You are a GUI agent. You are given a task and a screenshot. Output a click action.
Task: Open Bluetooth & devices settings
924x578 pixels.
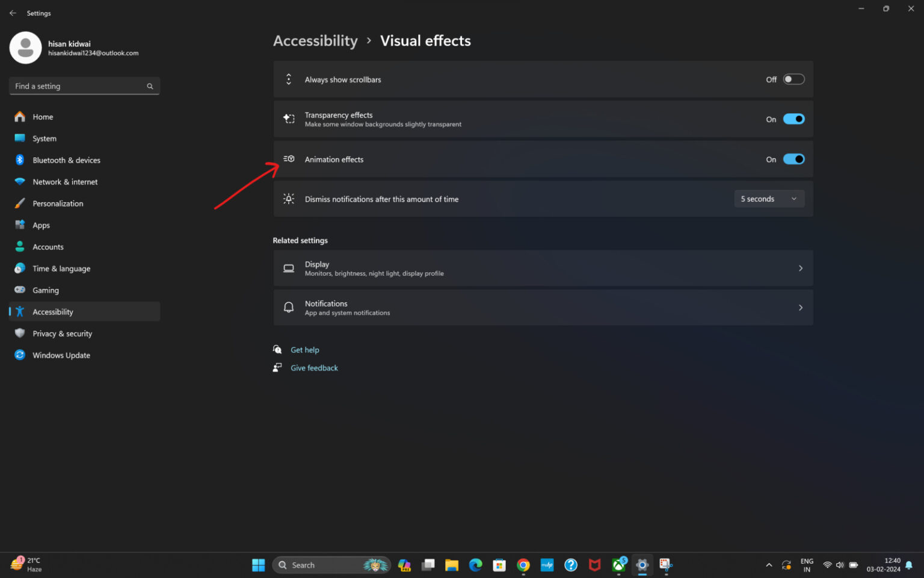point(66,160)
